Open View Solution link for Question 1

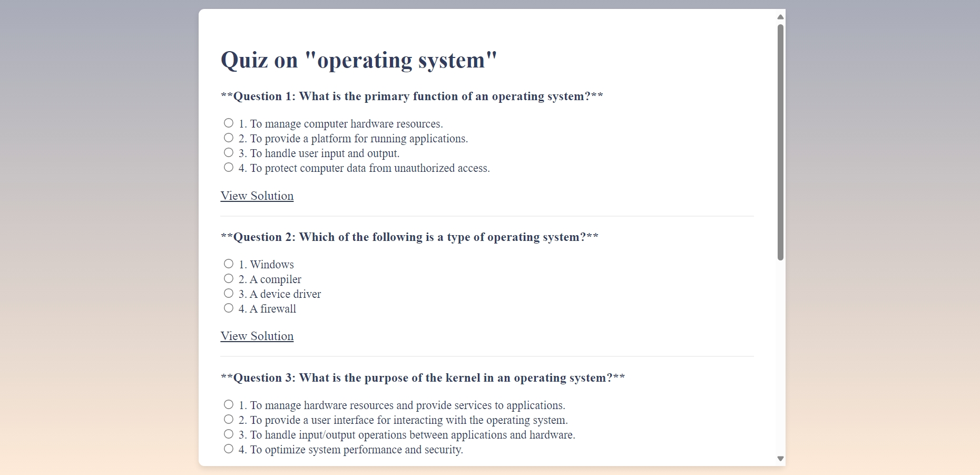tap(257, 196)
